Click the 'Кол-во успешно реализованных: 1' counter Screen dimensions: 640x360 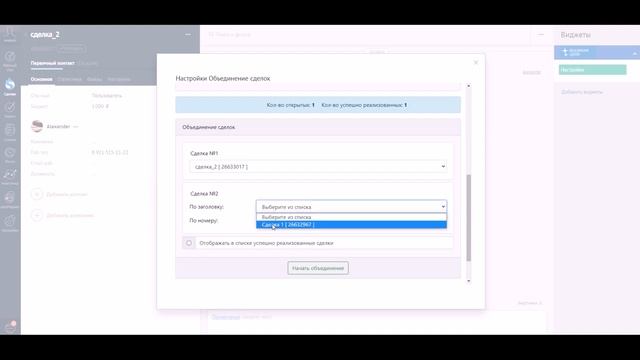point(364,105)
